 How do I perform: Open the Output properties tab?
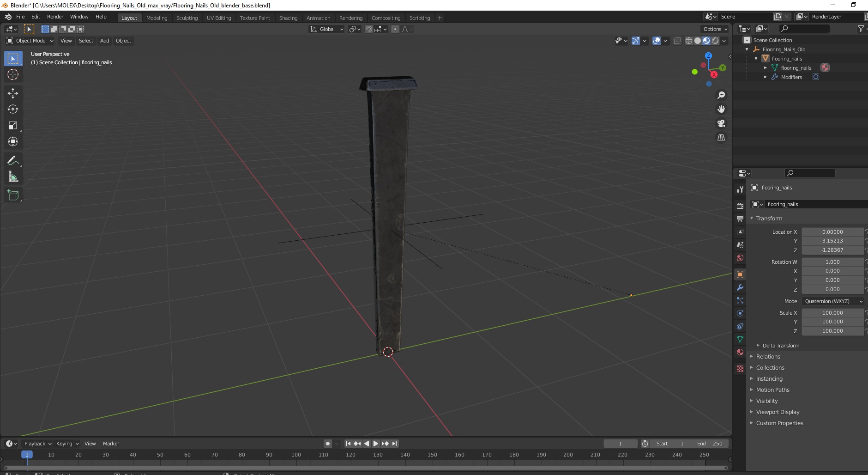click(x=740, y=219)
